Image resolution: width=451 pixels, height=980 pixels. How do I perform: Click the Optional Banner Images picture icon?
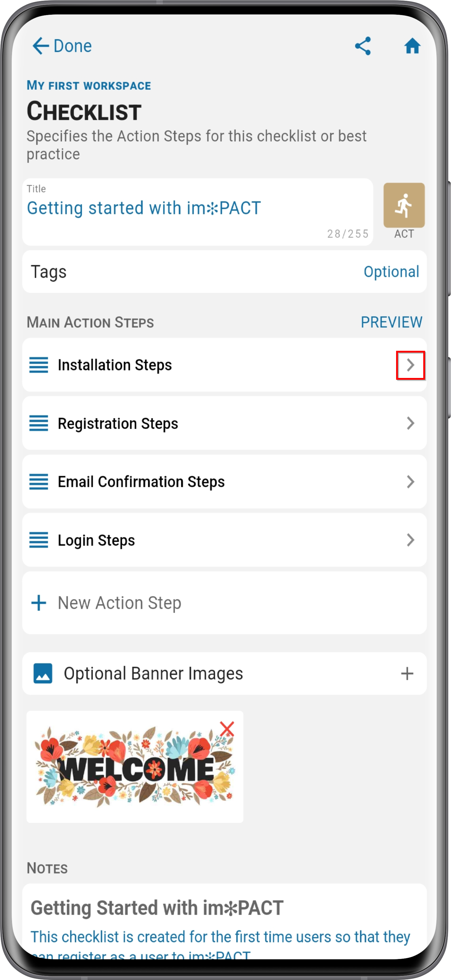click(43, 674)
